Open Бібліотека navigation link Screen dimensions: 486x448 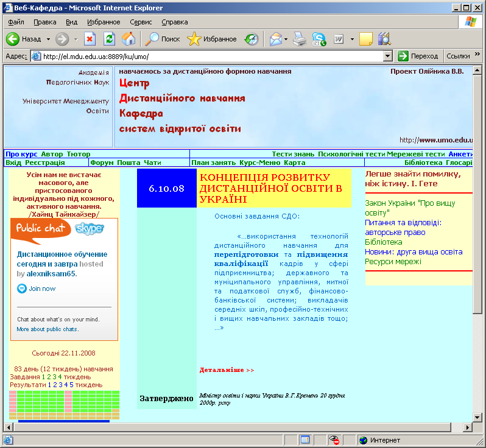[x=423, y=163]
